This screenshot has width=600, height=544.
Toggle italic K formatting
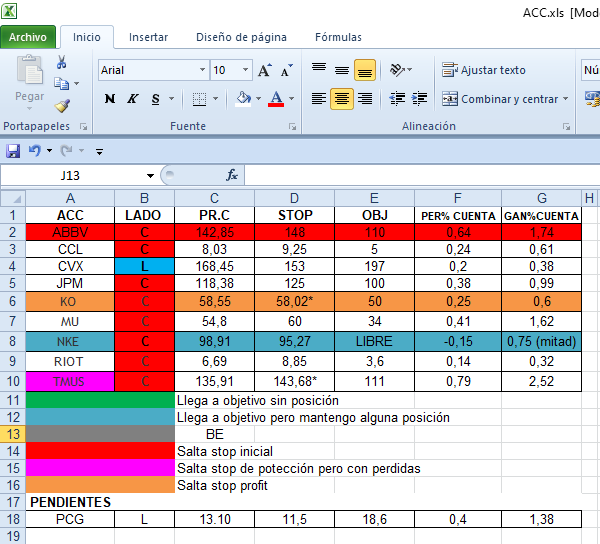[x=132, y=99]
